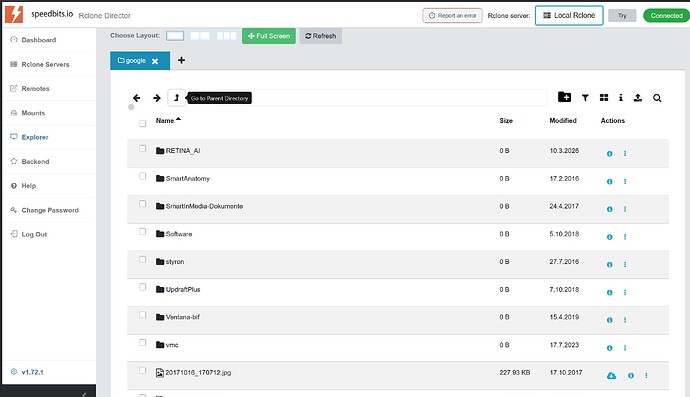
Task: Open more actions menu for RETINA_AI
Action: tap(625, 154)
